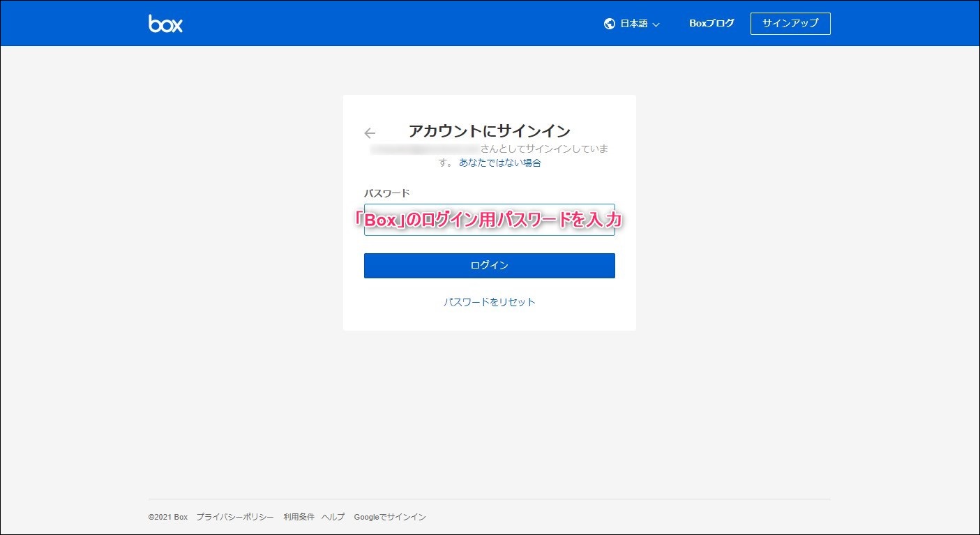Click パスワードをリセット link

coord(490,302)
